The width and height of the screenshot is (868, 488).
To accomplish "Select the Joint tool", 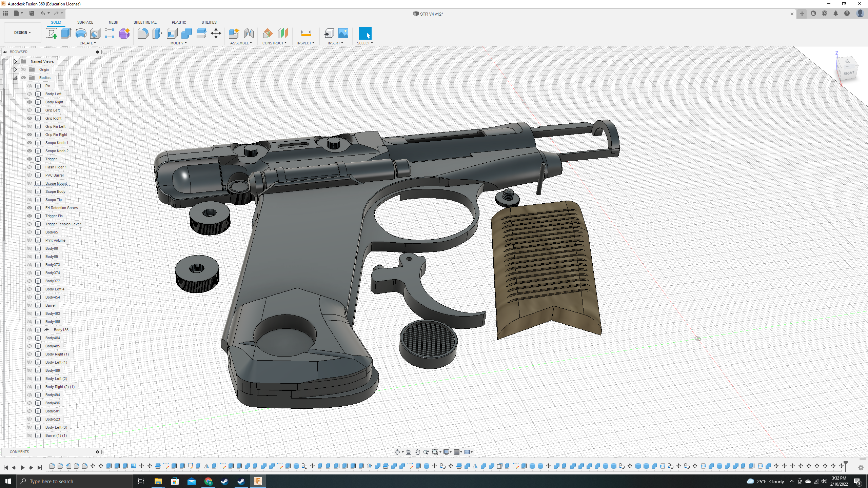I will (249, 33).
